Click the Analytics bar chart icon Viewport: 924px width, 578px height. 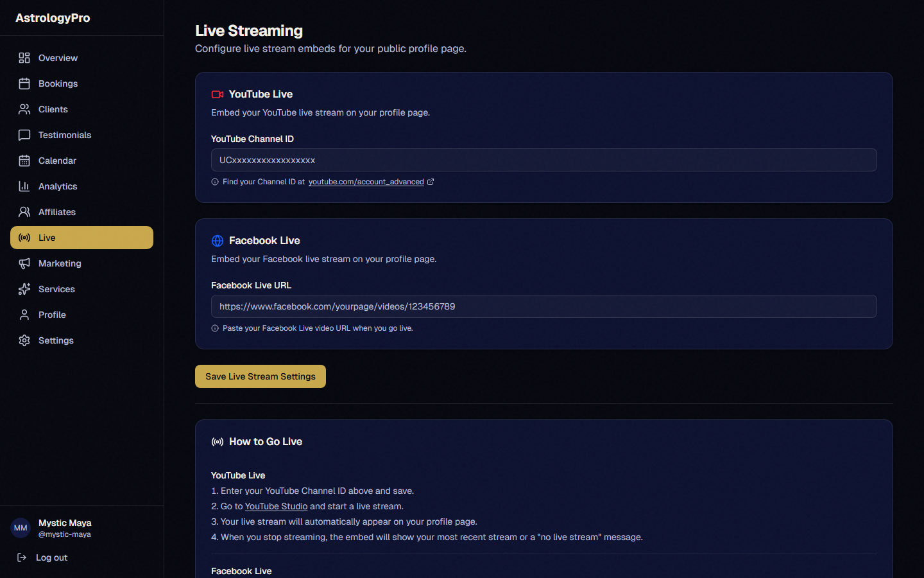point(24,186)
